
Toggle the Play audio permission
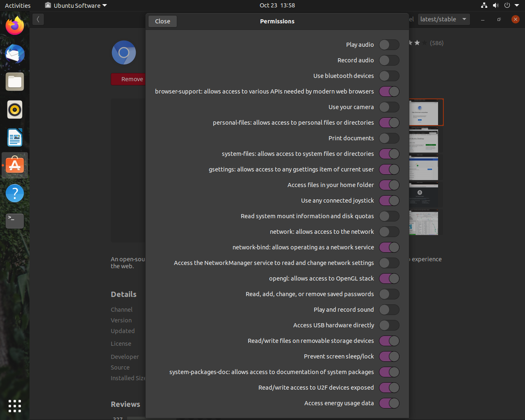pos(389,45)
